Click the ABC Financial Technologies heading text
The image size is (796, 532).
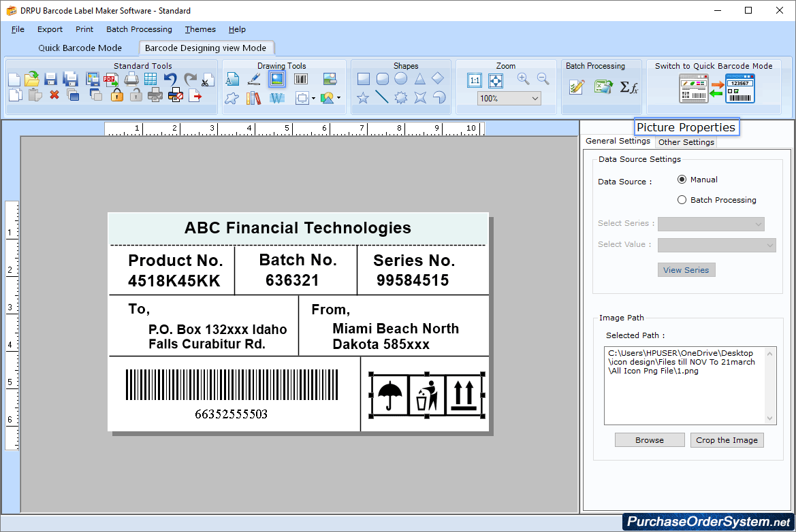tap(298, 228)
